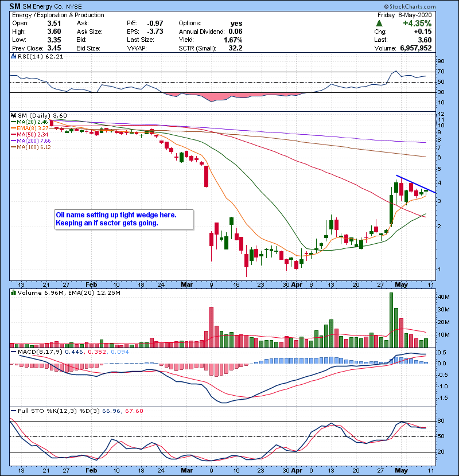Screen dimensions: 459x476
Task: Click the Energy / Exploration & Production text
Action: tap(58, 15)
